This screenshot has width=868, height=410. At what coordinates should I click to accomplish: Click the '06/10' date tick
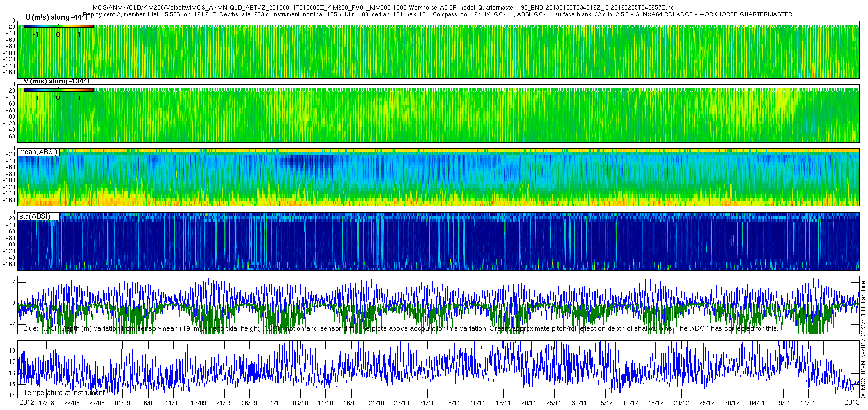[x=300, y=403]
